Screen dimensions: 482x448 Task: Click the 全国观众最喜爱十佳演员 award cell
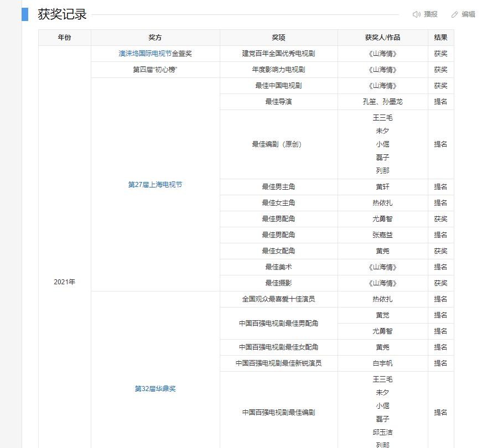click(278, 299)
